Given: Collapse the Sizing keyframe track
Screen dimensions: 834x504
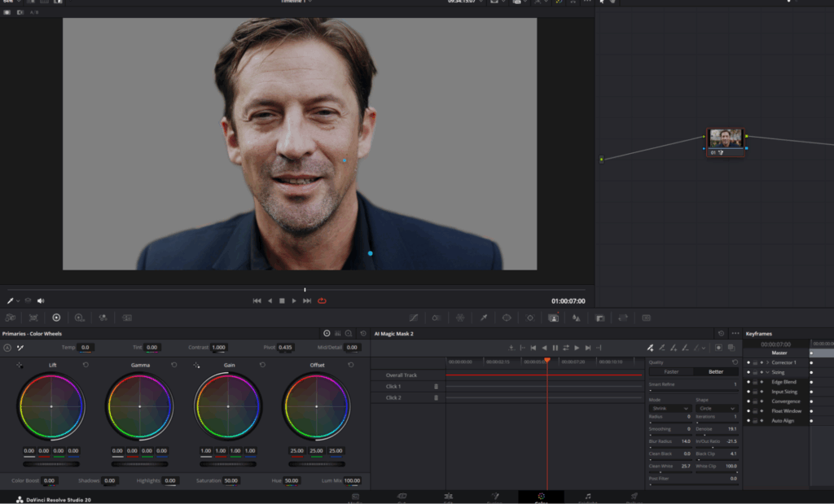Looking at the screenshot, I should point(767,372).
